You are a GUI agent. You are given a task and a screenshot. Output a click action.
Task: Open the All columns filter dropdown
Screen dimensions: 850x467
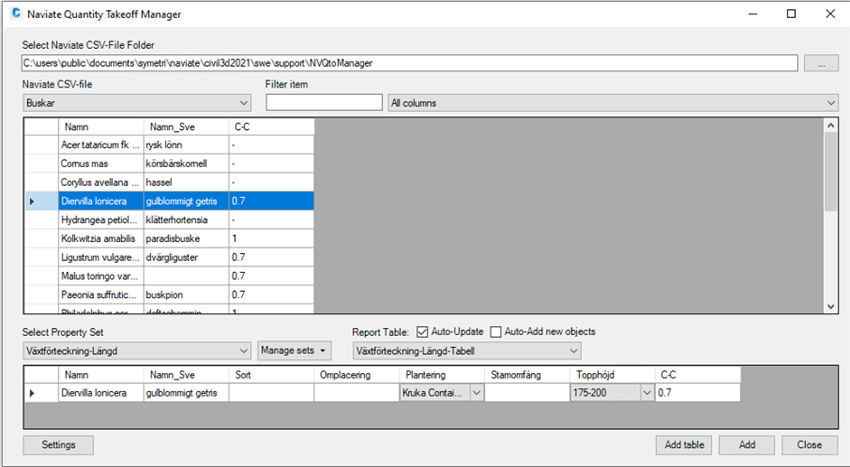(613, 103)
